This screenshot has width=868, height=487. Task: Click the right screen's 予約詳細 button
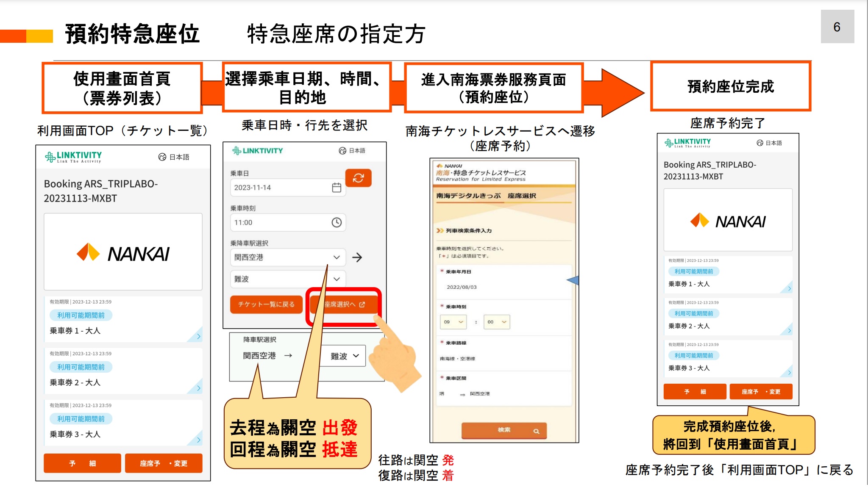[695, 392]
